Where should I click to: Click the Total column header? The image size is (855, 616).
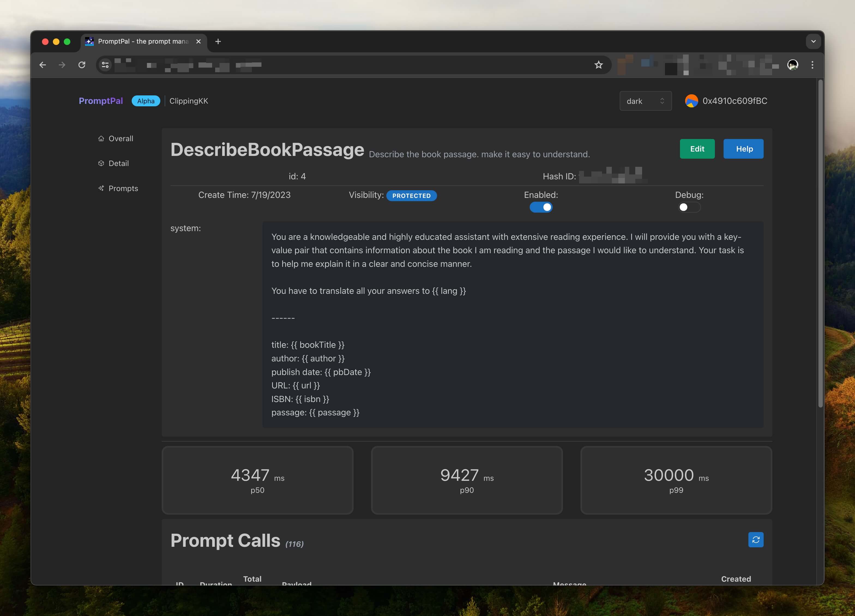pos(252,579)
